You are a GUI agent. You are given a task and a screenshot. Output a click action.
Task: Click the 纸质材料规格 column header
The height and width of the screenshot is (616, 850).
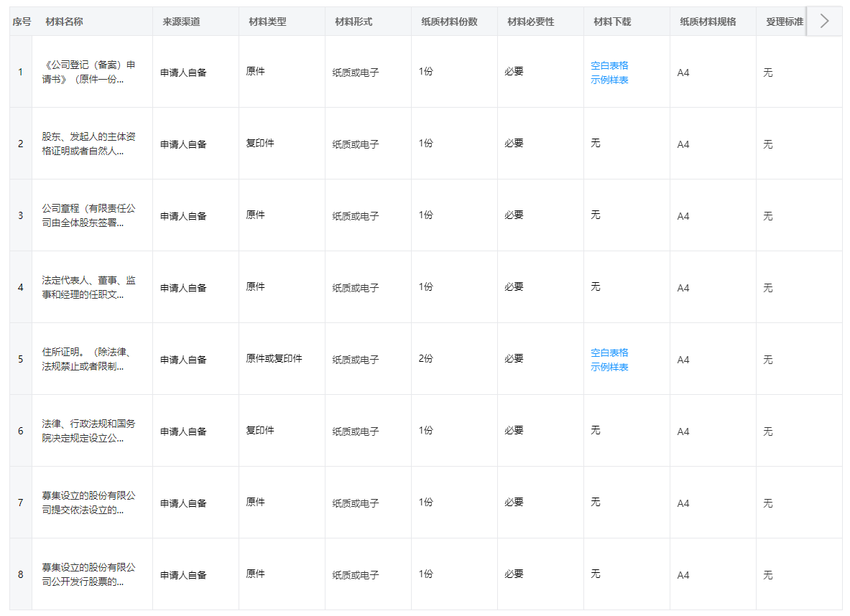pyautogui.click(x=708, y=22)
